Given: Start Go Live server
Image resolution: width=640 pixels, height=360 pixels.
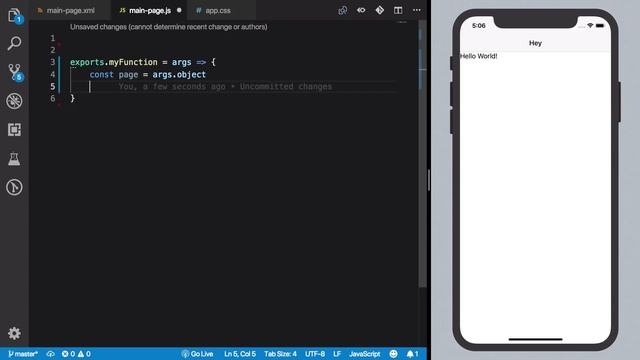Looking at the screenshot, I should (x=198, y=354).
